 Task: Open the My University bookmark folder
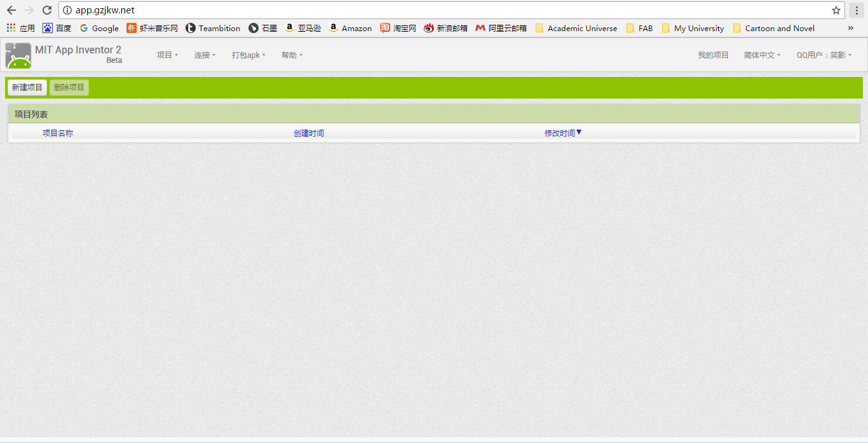[x=693, y=28]
